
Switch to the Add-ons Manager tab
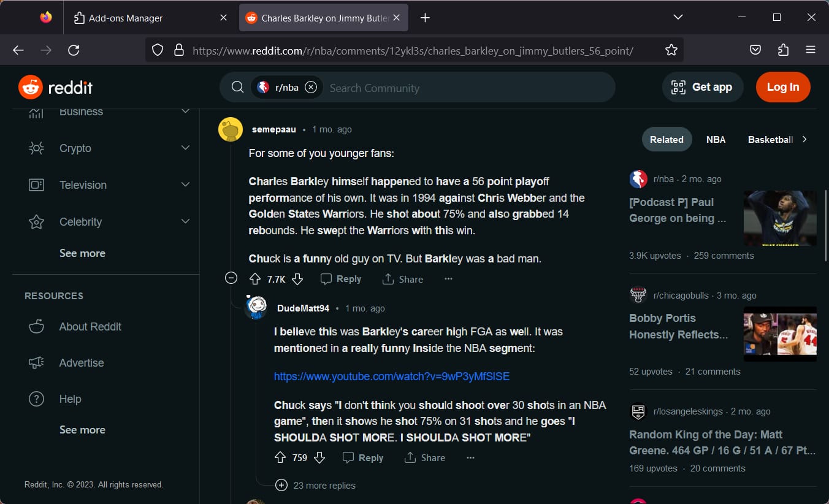(x=150, y=18)
